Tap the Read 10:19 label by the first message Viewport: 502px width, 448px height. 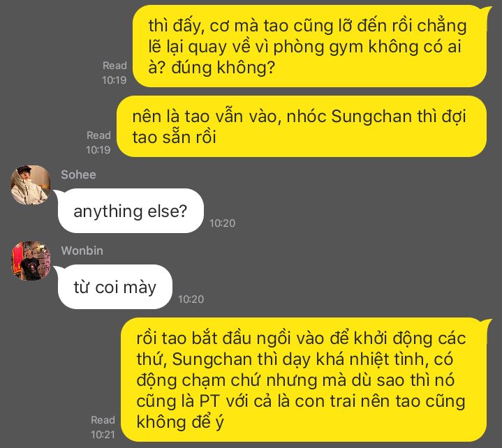[x=115, y=73]
